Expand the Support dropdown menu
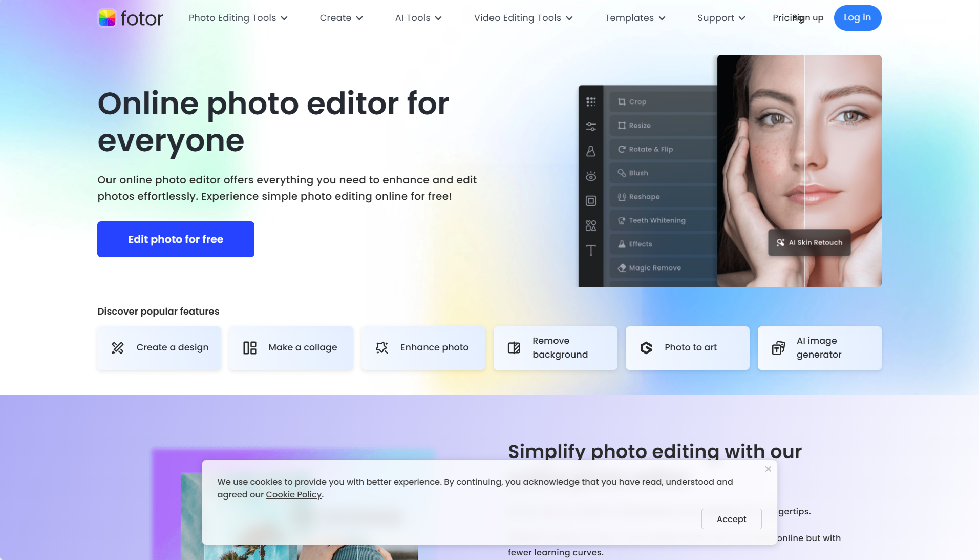Viewport: 980px width, 560px height. [x=721, y=18]
